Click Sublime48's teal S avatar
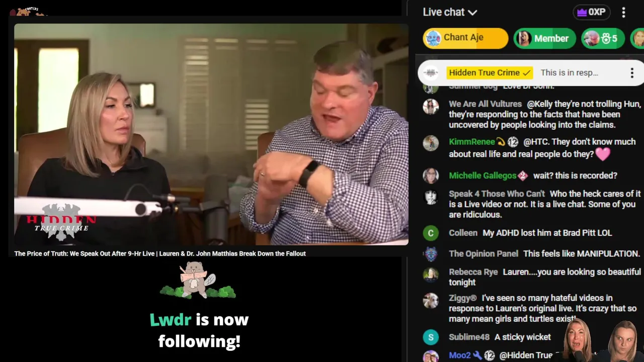Viewport: 644px width, 362px height. click(431, 337)
